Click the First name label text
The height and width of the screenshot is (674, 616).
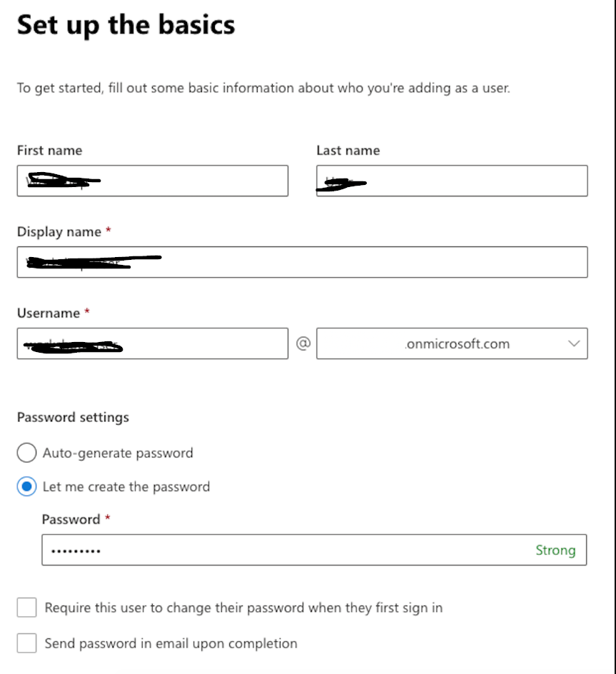pyautogui.click(x=49, y=151)
